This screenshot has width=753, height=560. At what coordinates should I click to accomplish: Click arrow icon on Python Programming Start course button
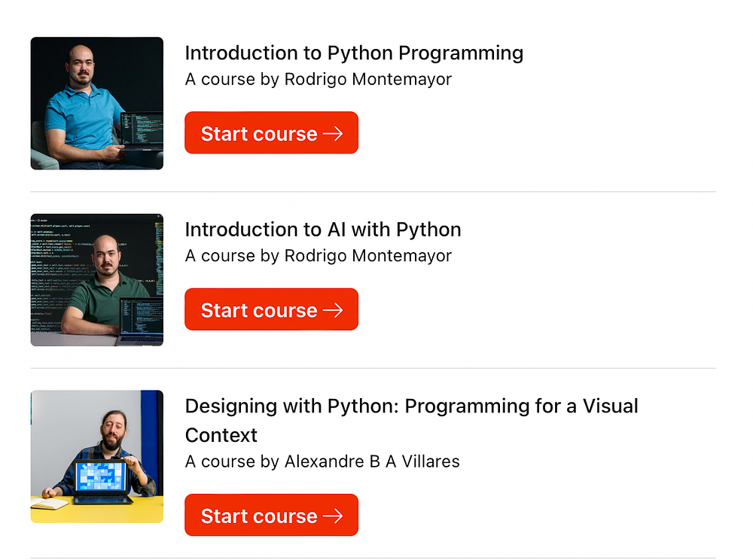[332, 133]
